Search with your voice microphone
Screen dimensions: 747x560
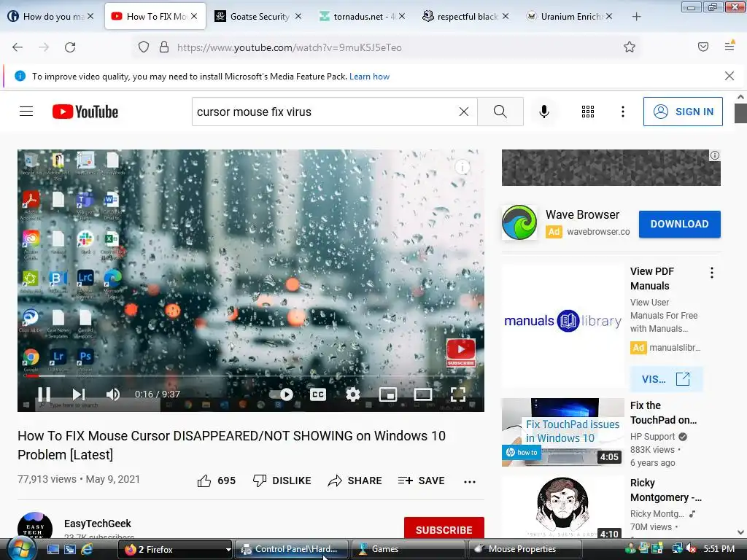(543, 112)
